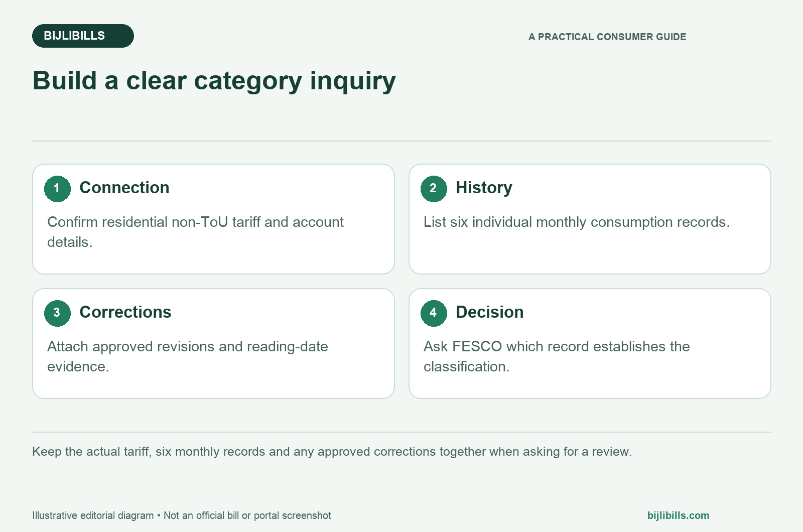Click the numbered circle 3 badge
This screenshot has width=803, height=532.
point(57,313)
